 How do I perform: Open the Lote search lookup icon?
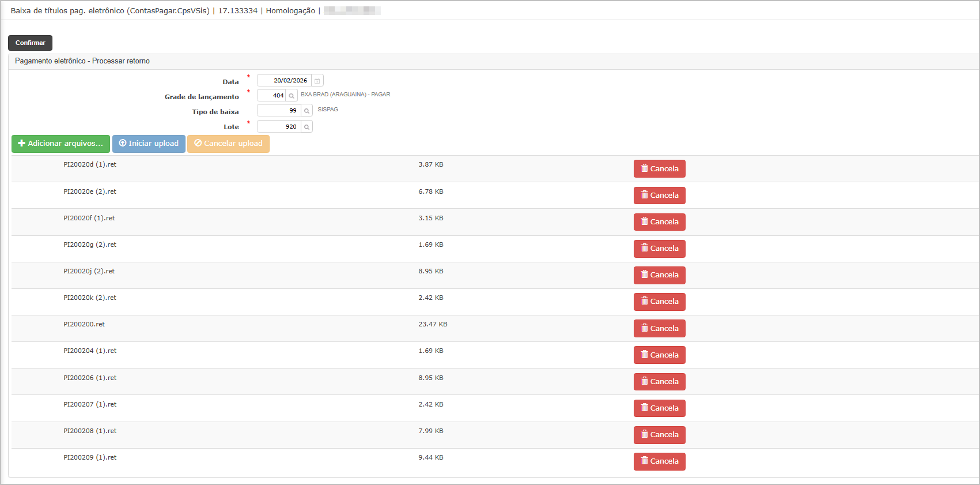tap(307, 127)
